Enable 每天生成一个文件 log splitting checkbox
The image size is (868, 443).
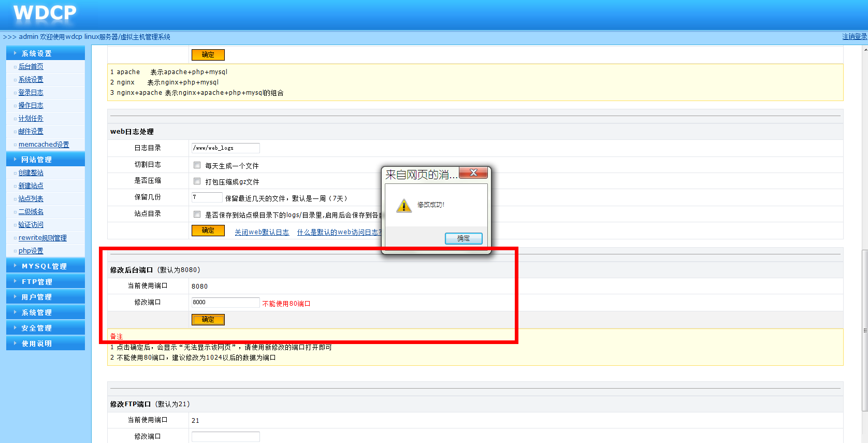click(x=197, y=165)
